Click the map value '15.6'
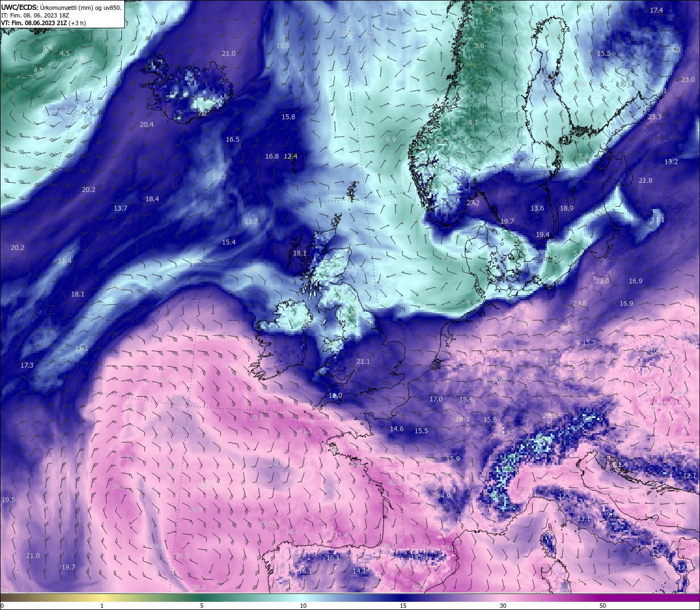The width and height of the screenshot is (700, 610). click(x=491, y=420)
